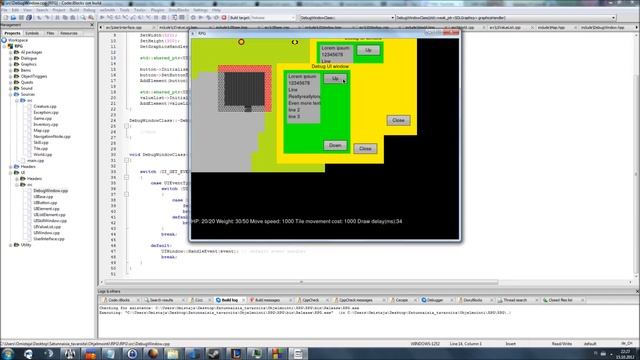Close the Management panel with its X
This screenshot has width=640, height=360.
91,25
